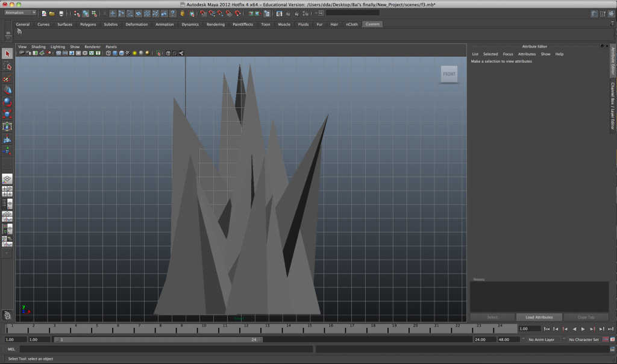Screen dimensions: 617x364
Task: Select the arrow Select tool in toolbox
Action: click(x=7, y=54)
